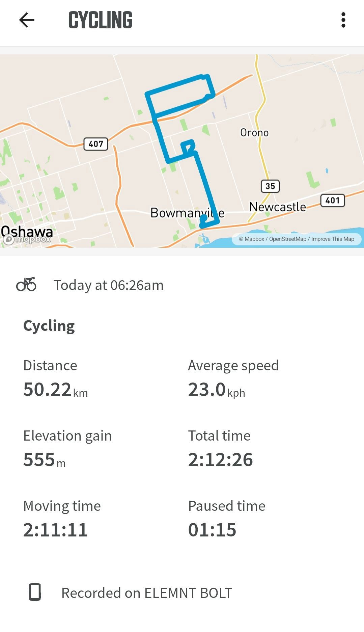Tap the Total time 2:12:26 value
Viewport: 364px width, 632px height.
click(x=220, y=459)
